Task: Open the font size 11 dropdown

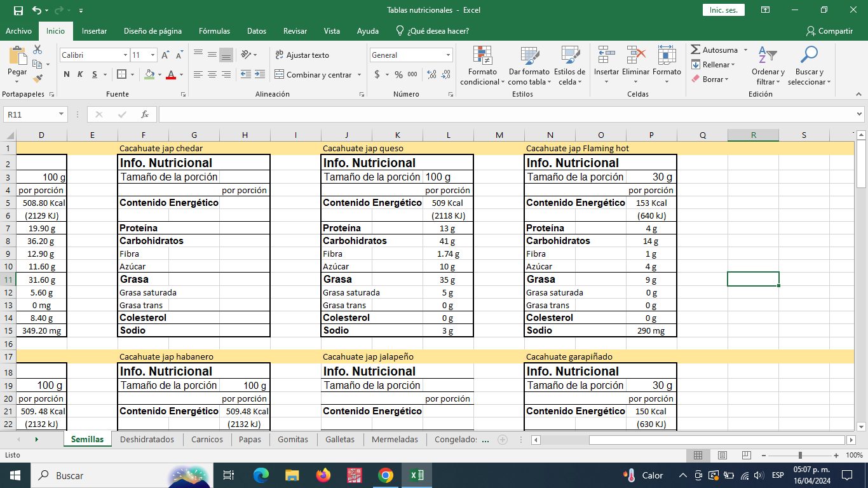Action: click(153, 55)
